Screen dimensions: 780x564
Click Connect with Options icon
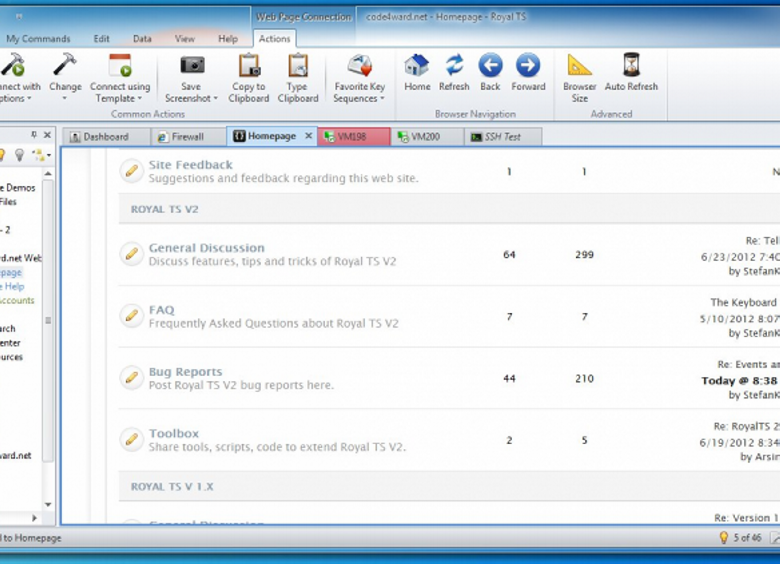13,65
